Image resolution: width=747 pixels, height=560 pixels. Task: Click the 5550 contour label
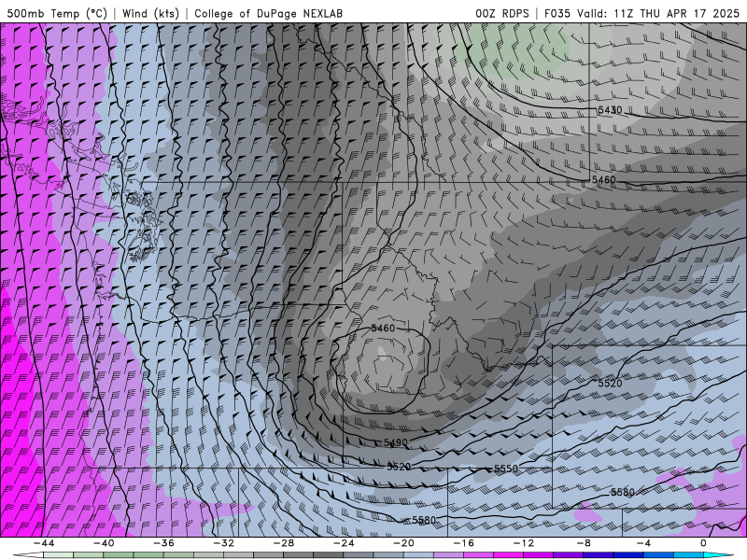(x=506, y=469)
